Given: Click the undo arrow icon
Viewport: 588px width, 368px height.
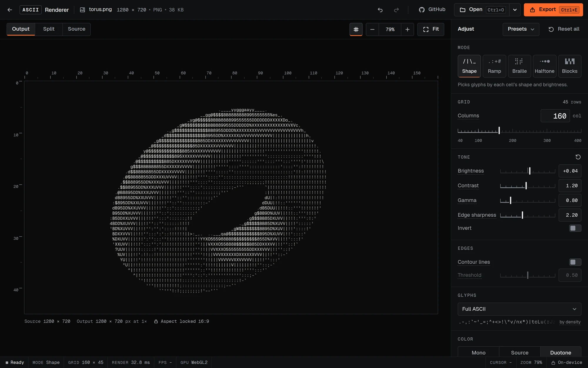Looking at the screenshot, I should [x=380, y=10].
